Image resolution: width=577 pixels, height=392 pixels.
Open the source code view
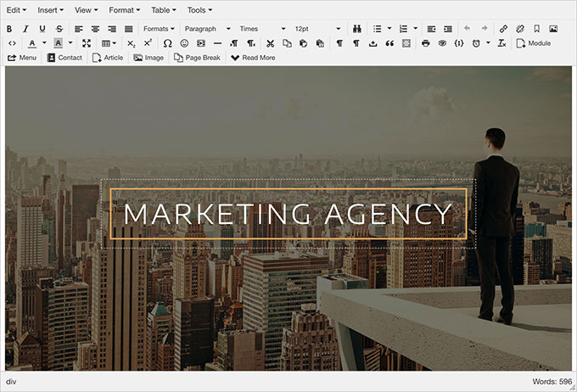(12, 43)
